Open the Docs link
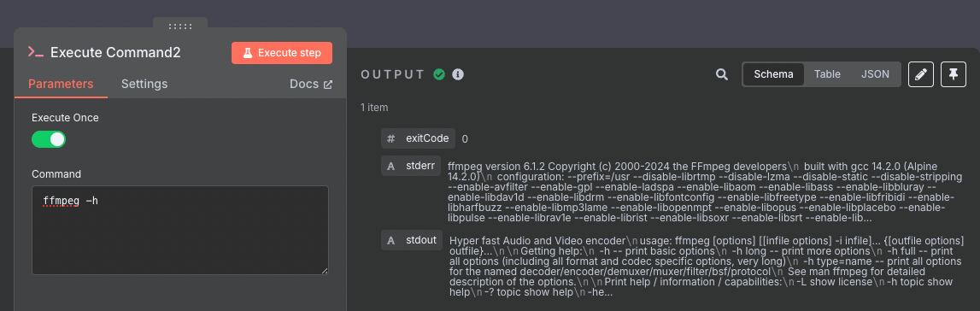980x311 pixels. pyautogui.click(x=311, y=84)
